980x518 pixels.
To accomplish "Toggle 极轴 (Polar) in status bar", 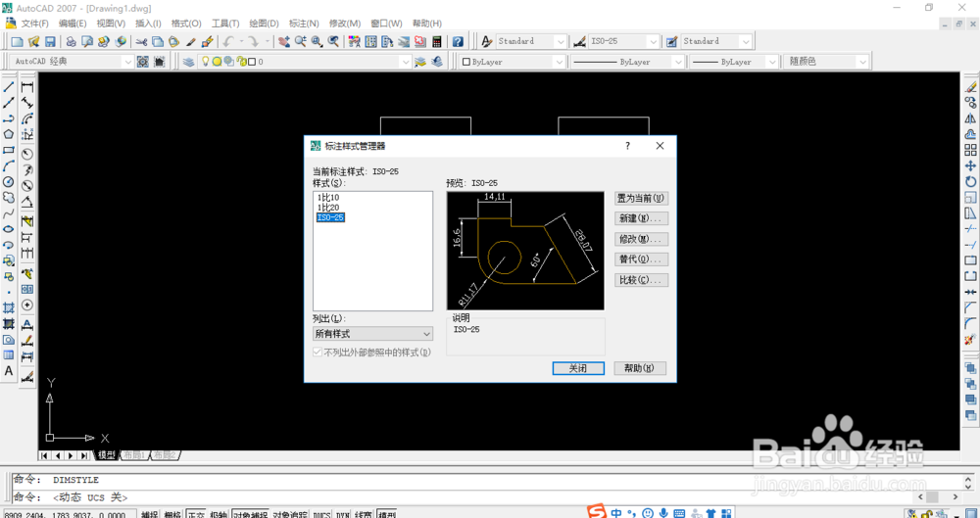I will pyautogui.click(x=219, y=514).
